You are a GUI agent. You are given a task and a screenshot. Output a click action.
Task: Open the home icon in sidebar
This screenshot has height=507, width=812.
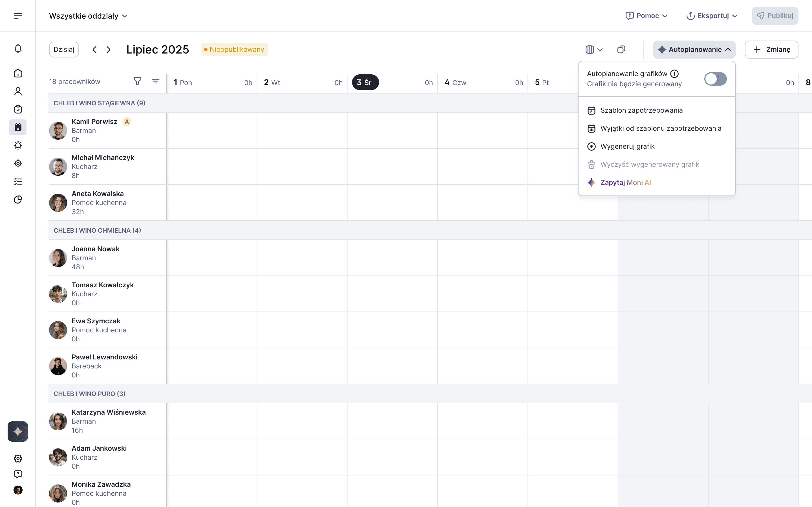pos(18,74)
